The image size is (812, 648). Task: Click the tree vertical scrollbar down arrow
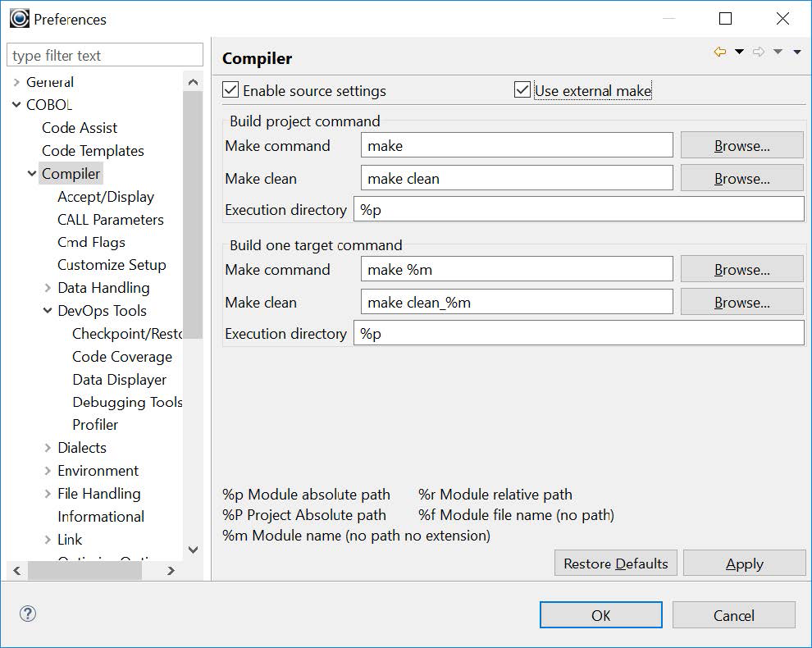[193, 550]
